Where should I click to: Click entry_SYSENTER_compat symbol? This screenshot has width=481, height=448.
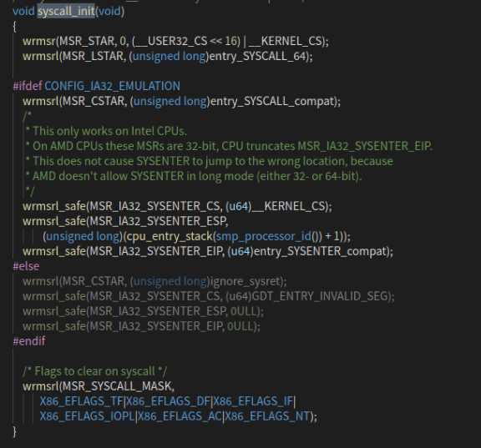click(x=320, y=251)
